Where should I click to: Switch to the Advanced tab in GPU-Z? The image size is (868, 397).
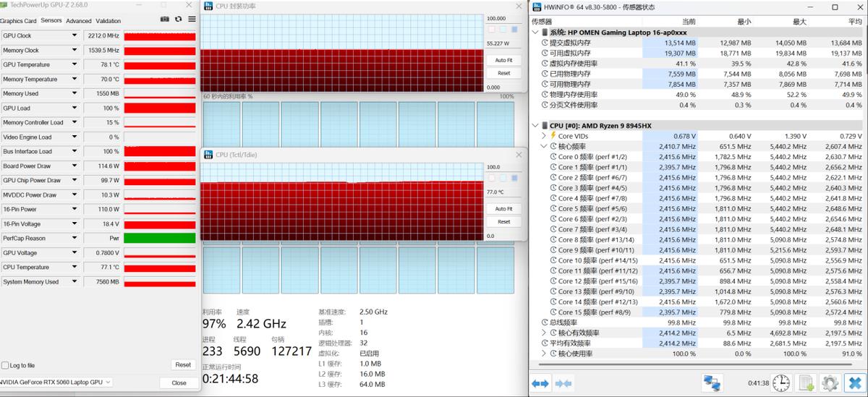[x=79, y=21]
